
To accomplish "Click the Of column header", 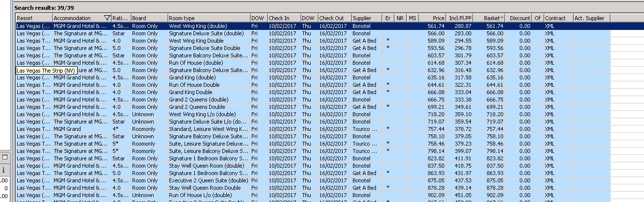I will click(538, 18).
